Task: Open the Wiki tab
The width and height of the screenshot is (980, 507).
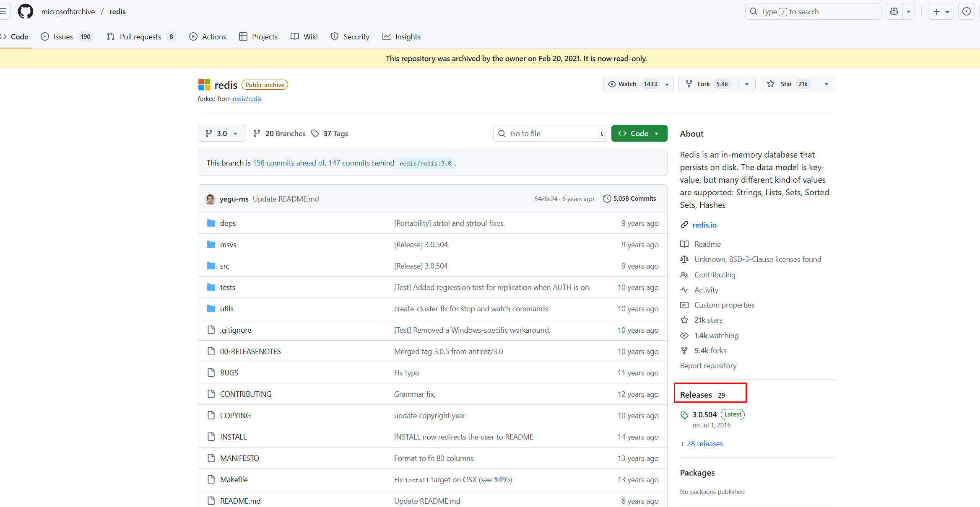Action: [304, 36]
